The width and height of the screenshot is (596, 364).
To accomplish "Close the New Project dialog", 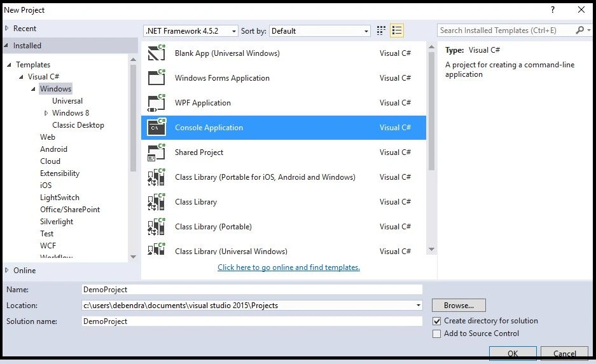I will [x=581, y=10].
